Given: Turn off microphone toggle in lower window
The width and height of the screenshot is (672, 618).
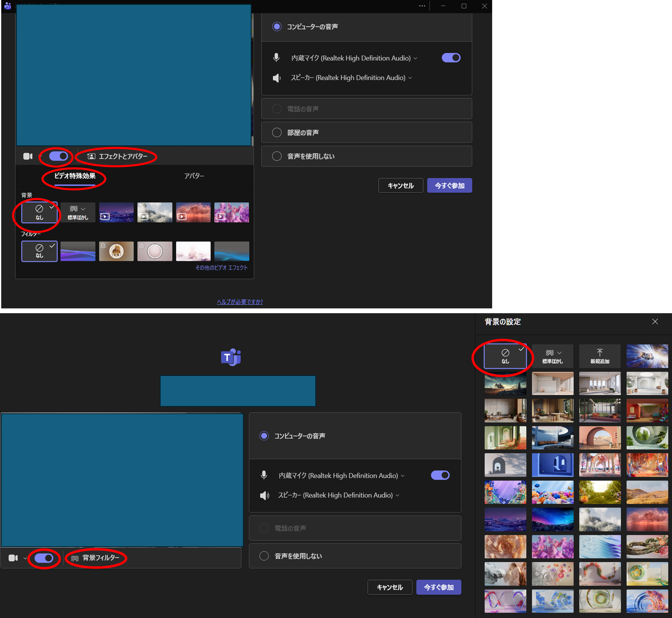Looking at the screenshot, I should tap(440, 475).
